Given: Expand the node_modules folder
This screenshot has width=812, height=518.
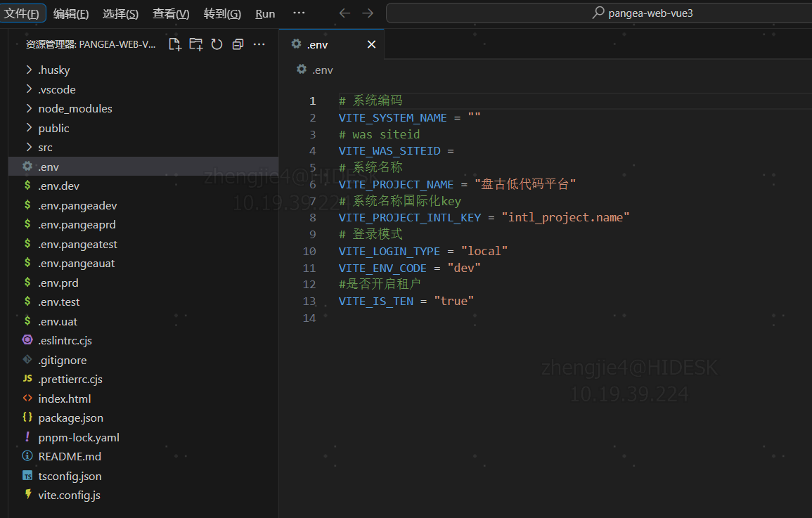Looking at the screenshot, I should coord(29,108).
